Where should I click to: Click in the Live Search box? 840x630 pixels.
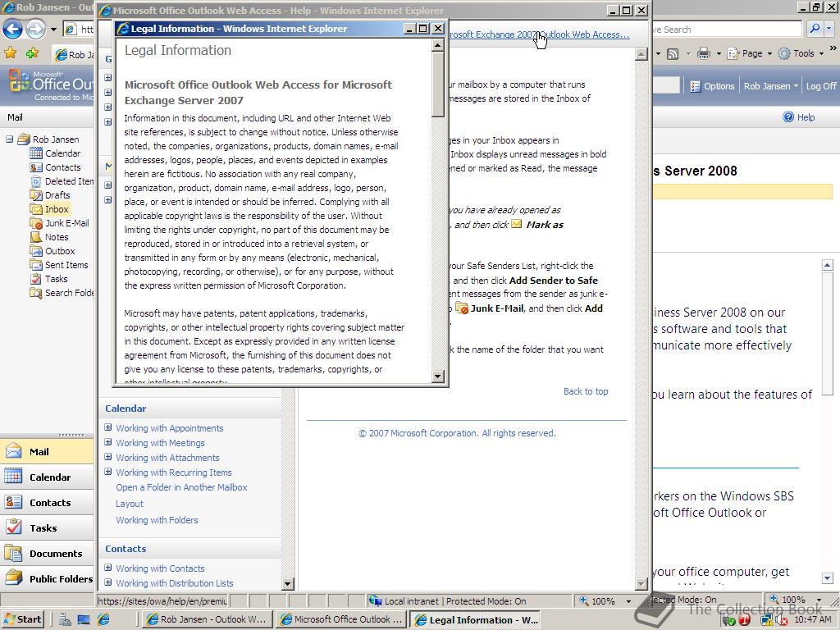tap(727, 30)
